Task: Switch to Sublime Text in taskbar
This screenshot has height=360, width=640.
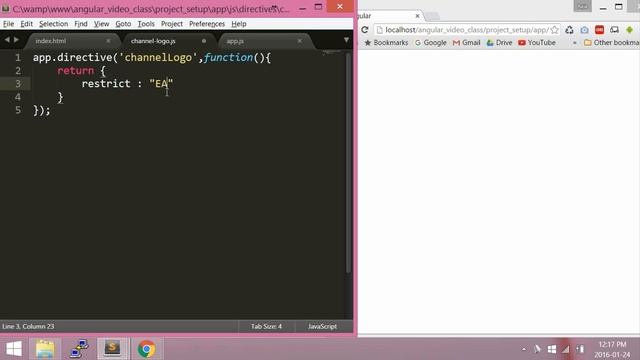Action: [113, 349]
